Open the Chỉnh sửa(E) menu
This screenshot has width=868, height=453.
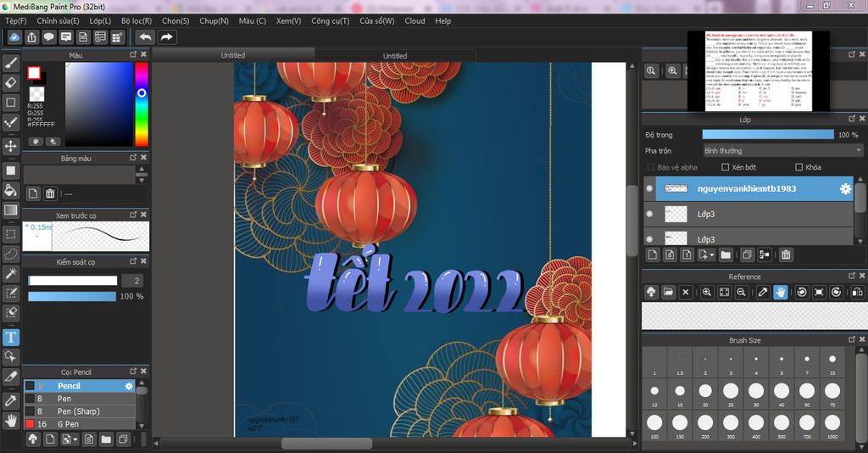pyautogui.click(x=58, y=20)
